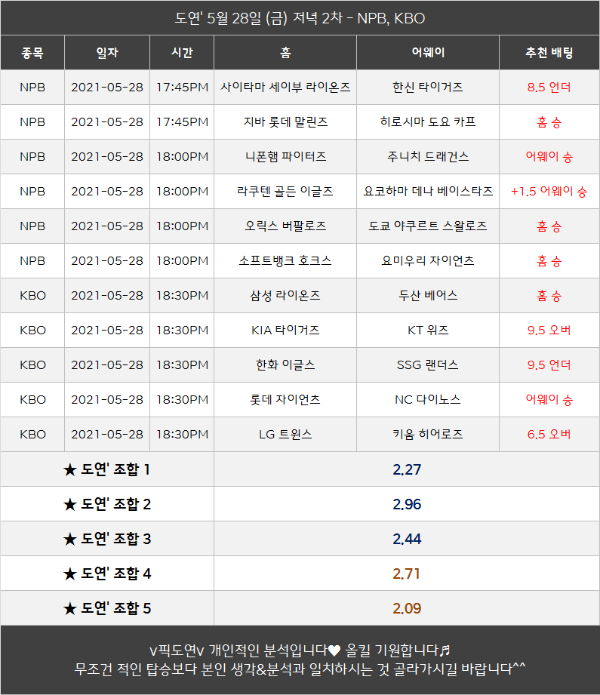The image size is (600, 695).
Task: Click away team NC 다이노스
Action: (x=428, y=399)
